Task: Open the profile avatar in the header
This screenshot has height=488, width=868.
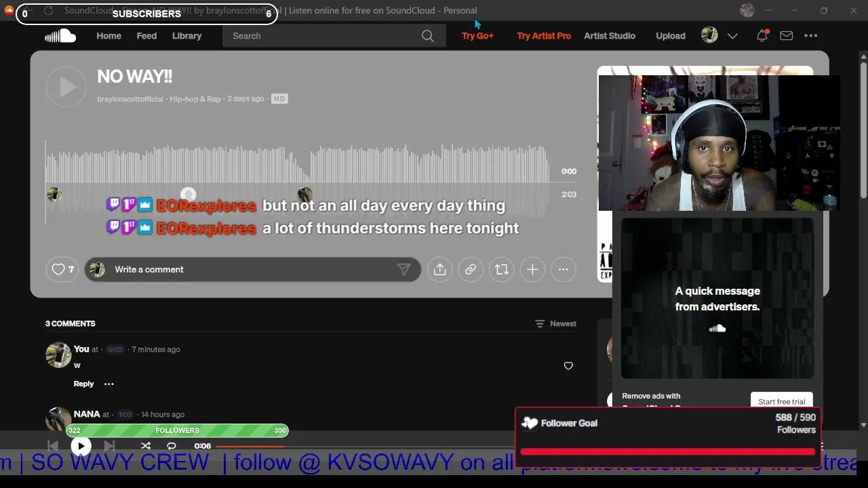Action: pos(709,35)
